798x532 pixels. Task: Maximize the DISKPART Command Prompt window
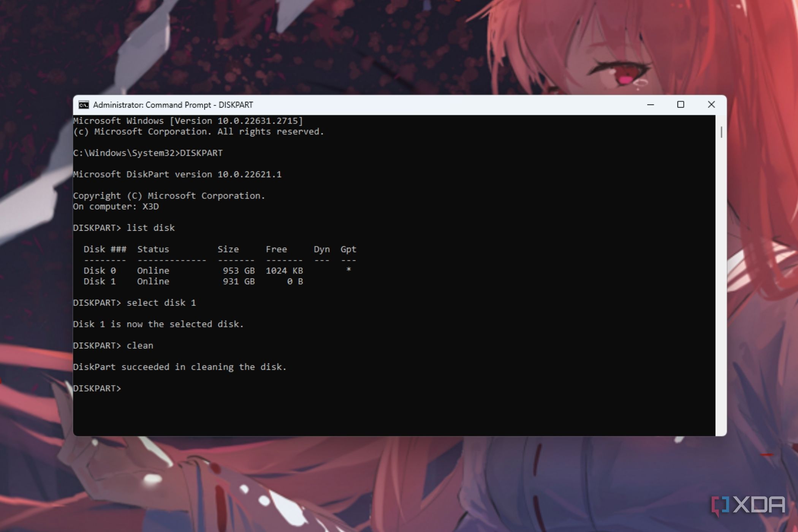(x=681, y=104)
